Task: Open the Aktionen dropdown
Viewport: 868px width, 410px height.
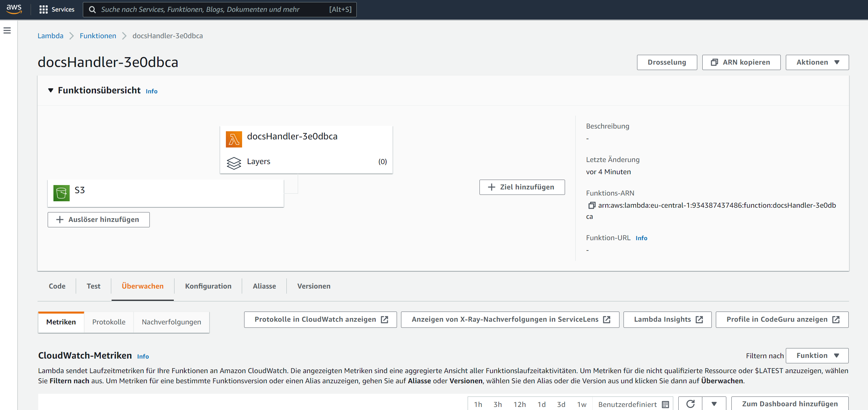Action: [x=817, y=62]
